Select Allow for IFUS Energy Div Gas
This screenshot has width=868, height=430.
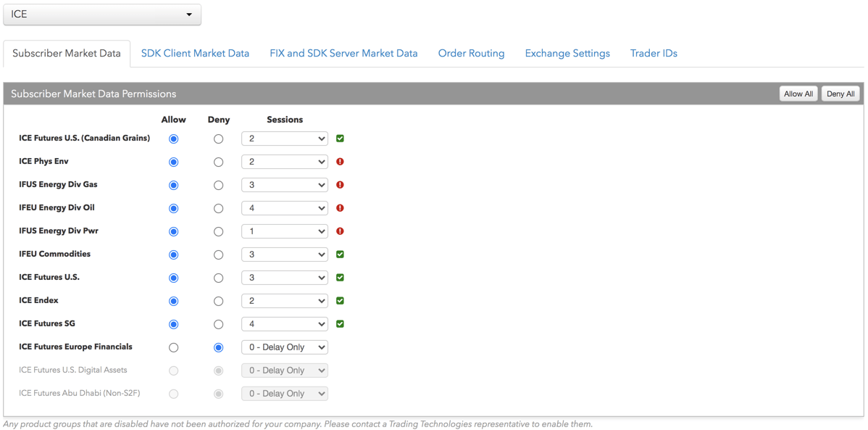click(174, 185)
